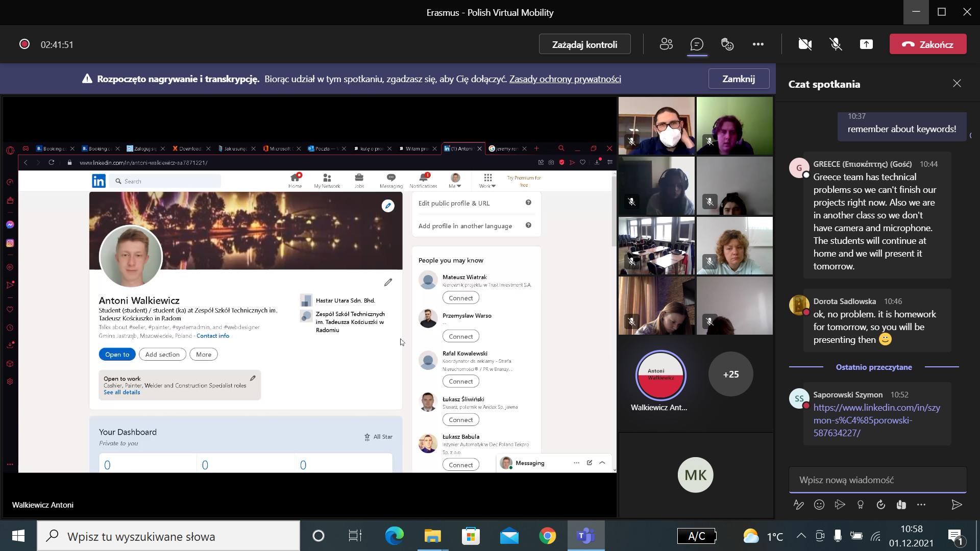This screenshot has width=980, height=551.
Task: Edit the Open to work card pencil
Action: [253, 378]
